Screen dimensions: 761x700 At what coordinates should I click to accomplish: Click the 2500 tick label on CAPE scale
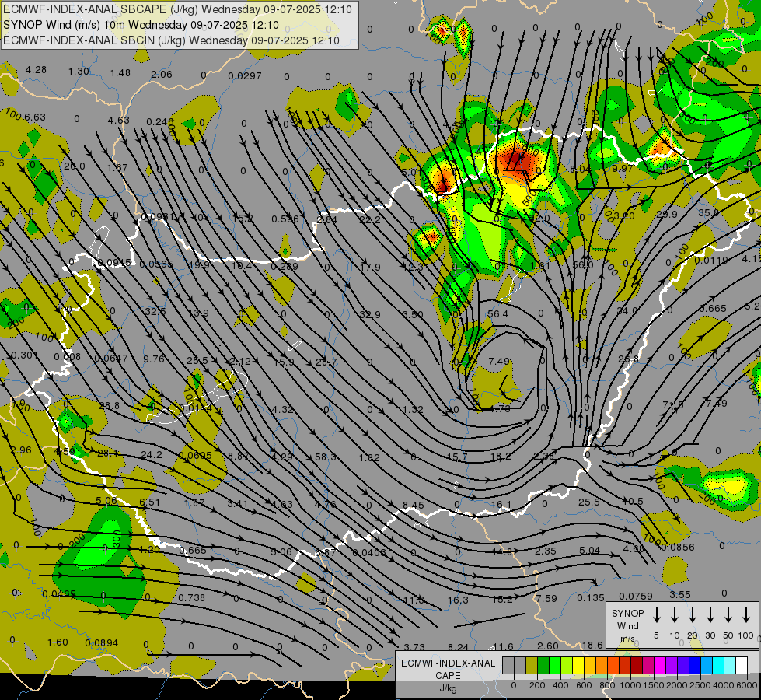700,685
